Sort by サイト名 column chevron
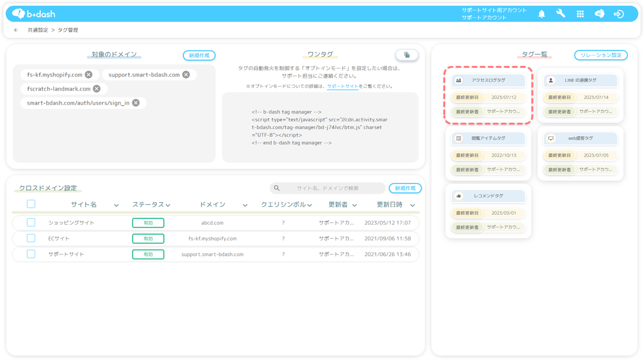 coord(116,205)
